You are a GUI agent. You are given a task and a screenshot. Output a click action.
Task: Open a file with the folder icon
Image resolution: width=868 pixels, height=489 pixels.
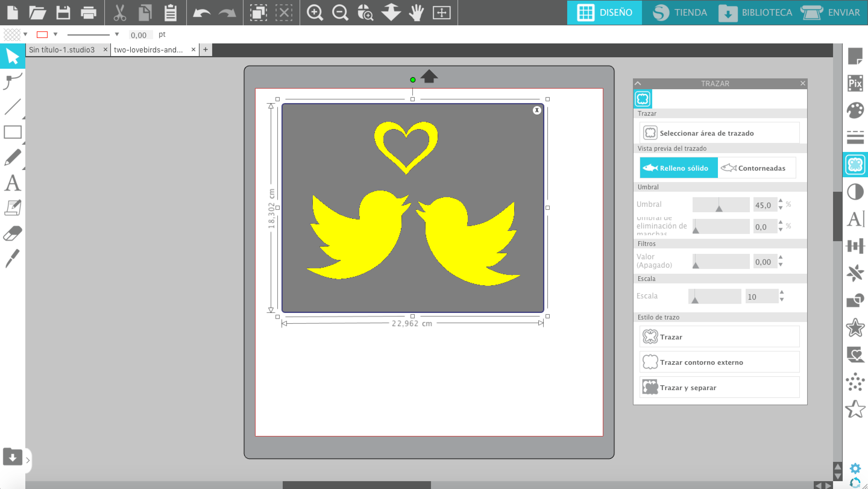(x=37, y=12)
